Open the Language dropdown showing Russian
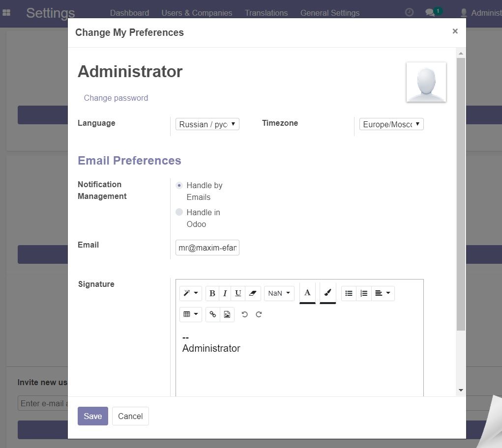Screen dimensions: 502x448 (x=207, y=124)
